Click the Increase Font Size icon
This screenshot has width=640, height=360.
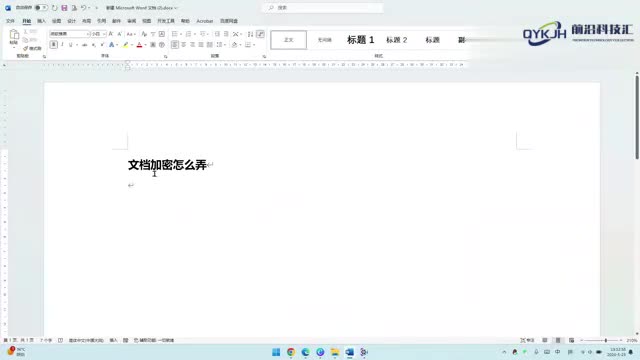click(111, 34)
